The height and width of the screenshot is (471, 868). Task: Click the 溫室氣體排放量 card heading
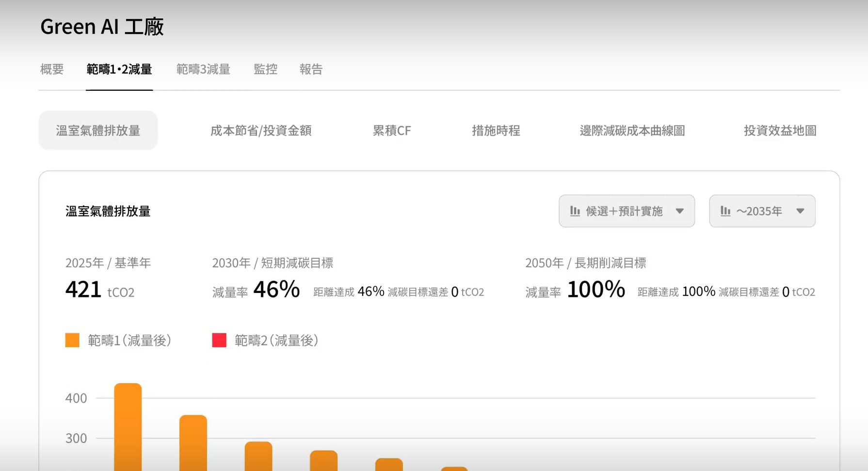[108, 211]
